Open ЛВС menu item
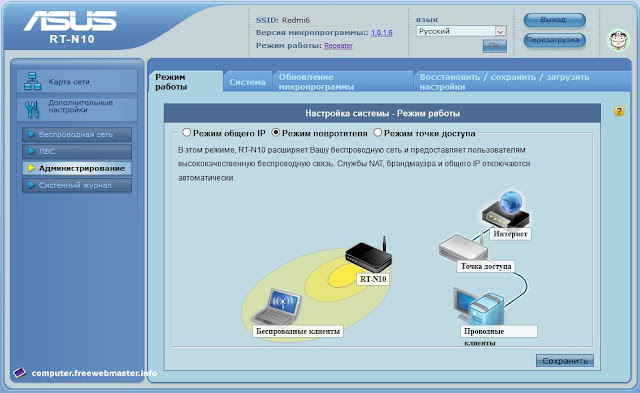 [77, 151]
